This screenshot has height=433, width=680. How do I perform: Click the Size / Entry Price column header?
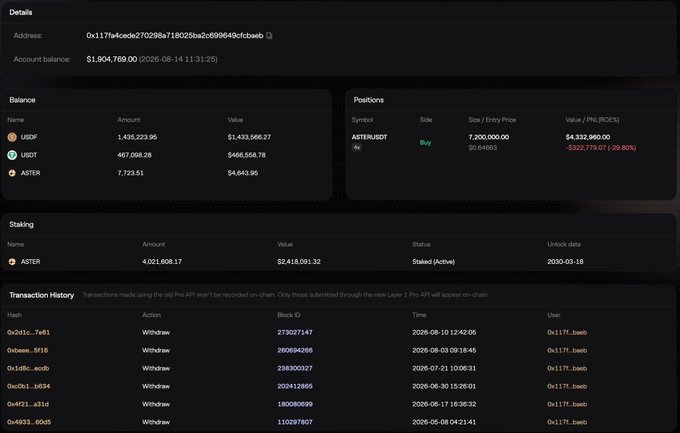coord(492,120)
